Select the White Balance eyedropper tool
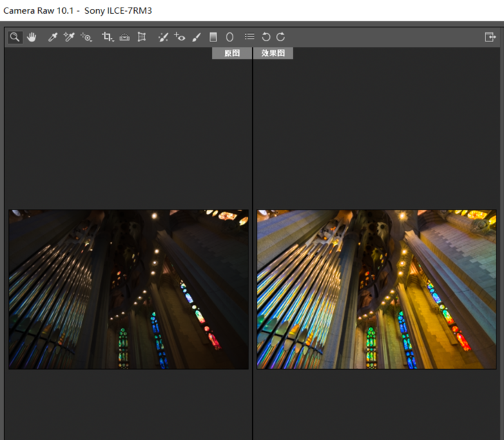The height and width of the screenshot is (440, 504). pyautogui.click(x=52, y=37)
